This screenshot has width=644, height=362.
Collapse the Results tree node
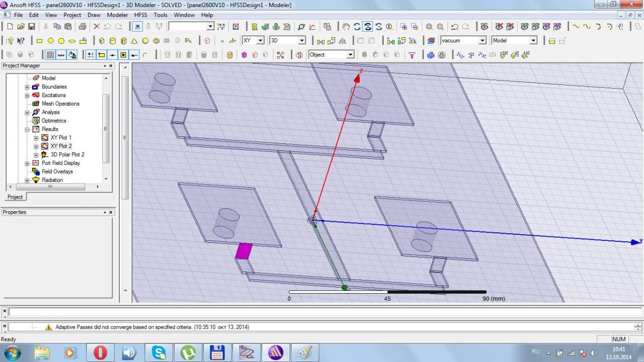[27, 129]
